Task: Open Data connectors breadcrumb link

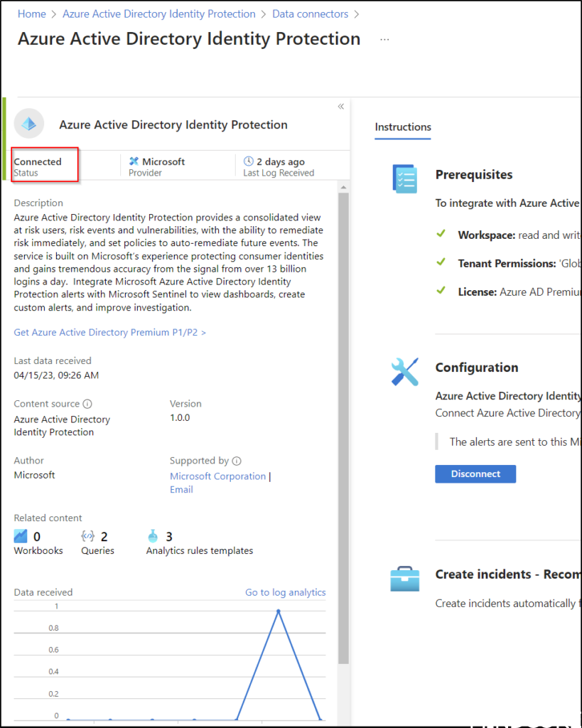Action: (310, 14)
